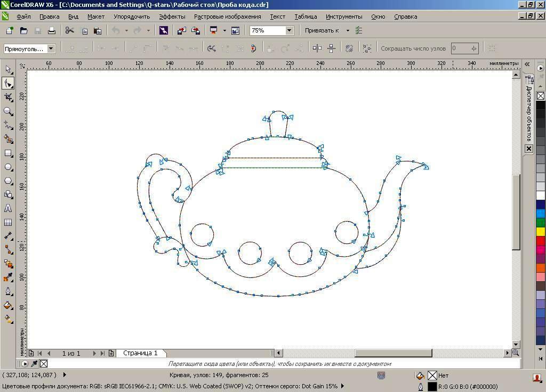Select the Basic shapes tool
Screen dimensions: 546x392
(x=8, y=194)
